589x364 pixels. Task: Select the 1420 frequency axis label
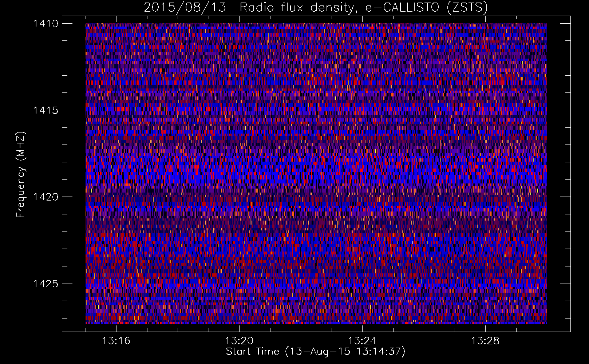[x=46, y=197]
